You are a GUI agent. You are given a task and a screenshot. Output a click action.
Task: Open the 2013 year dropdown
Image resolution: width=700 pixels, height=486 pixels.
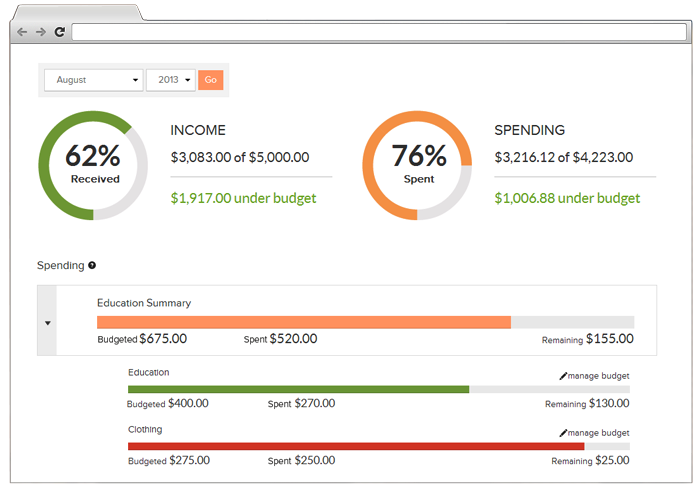click(171, 80)
